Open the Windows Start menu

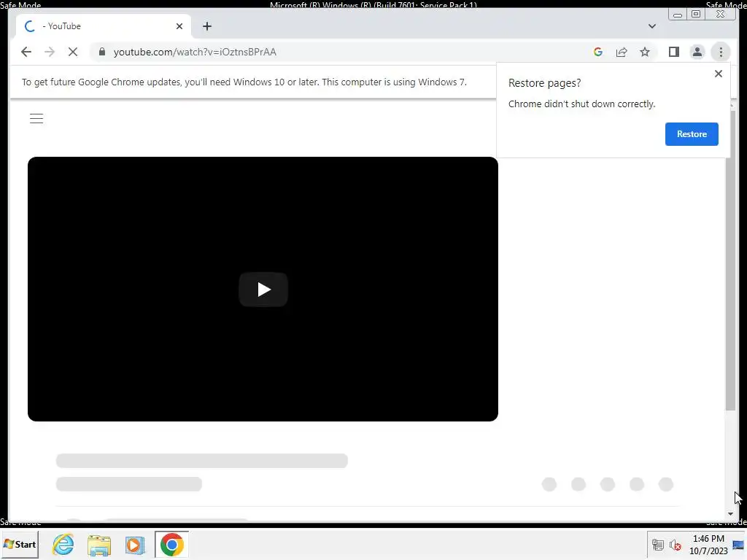20,544
